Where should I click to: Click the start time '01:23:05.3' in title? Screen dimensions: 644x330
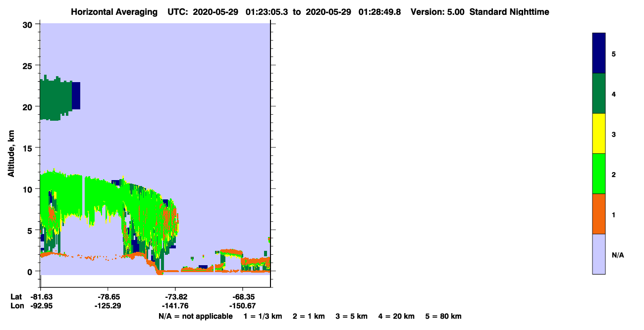point(267,12)
